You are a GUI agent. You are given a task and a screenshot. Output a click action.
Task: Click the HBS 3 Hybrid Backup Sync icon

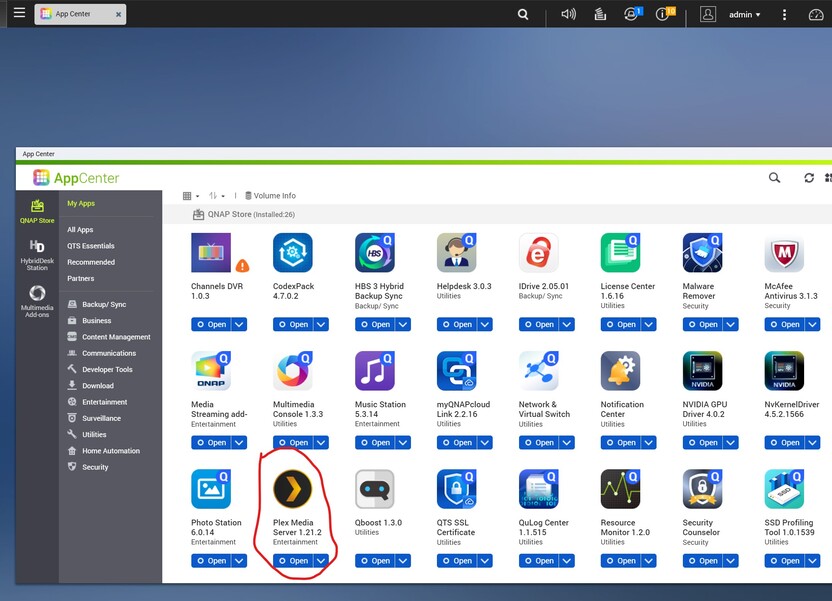(375, 252)
